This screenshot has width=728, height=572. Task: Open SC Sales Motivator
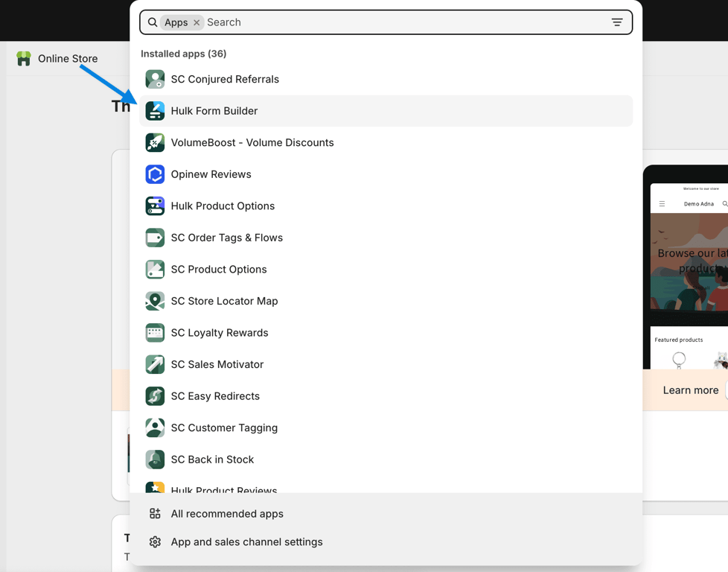coord(386,364)
